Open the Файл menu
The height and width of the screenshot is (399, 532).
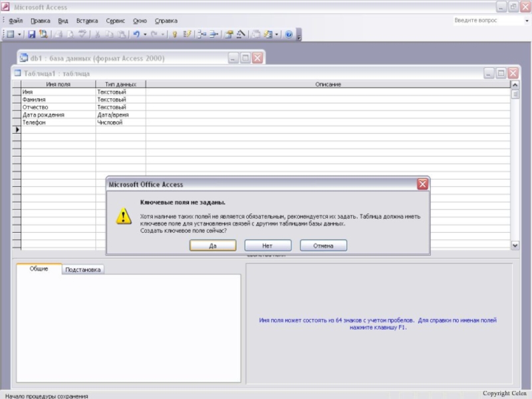pos(15,21)
